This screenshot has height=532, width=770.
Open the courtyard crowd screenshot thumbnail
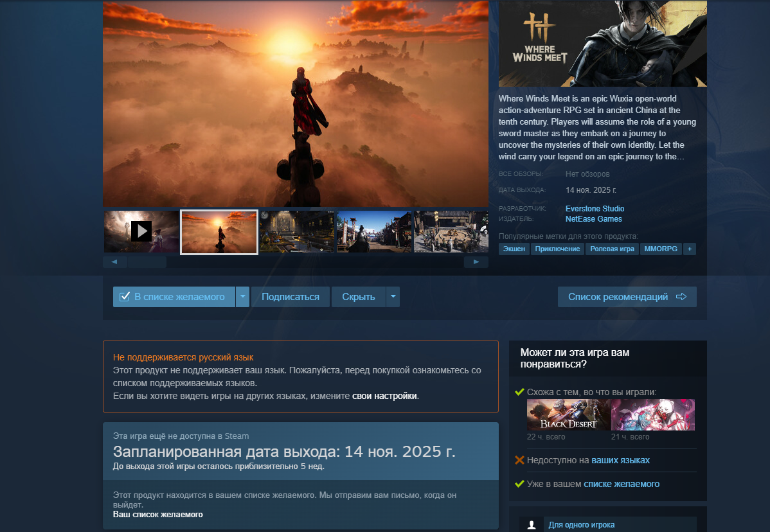(x=451, y=232)
